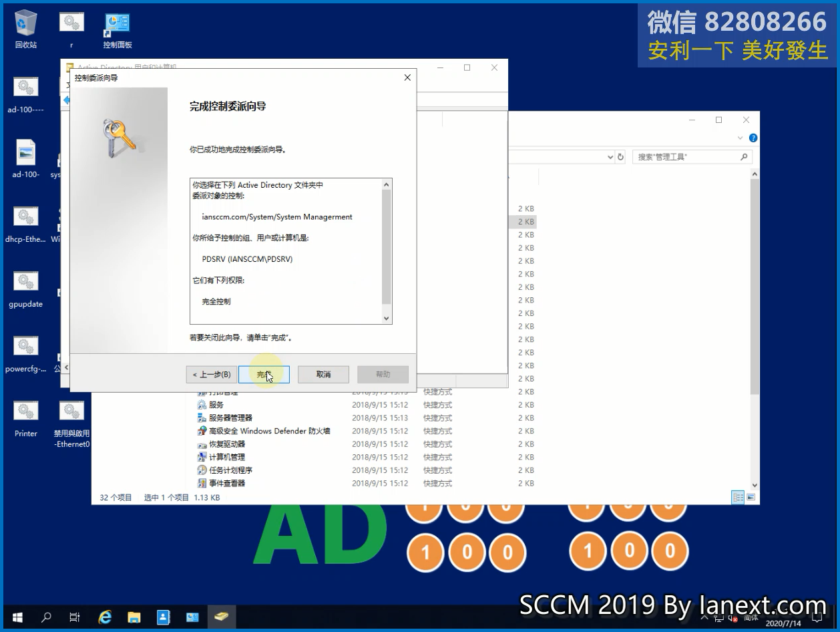Select the 服务 row name in Explorer
840x632 pixels.
(x=216, y=405)
